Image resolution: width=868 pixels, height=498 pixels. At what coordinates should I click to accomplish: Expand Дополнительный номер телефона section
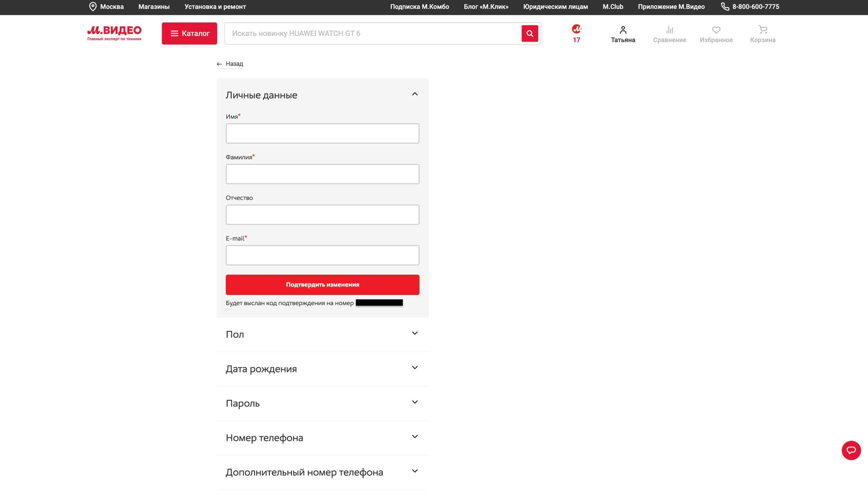coord(414,471)
